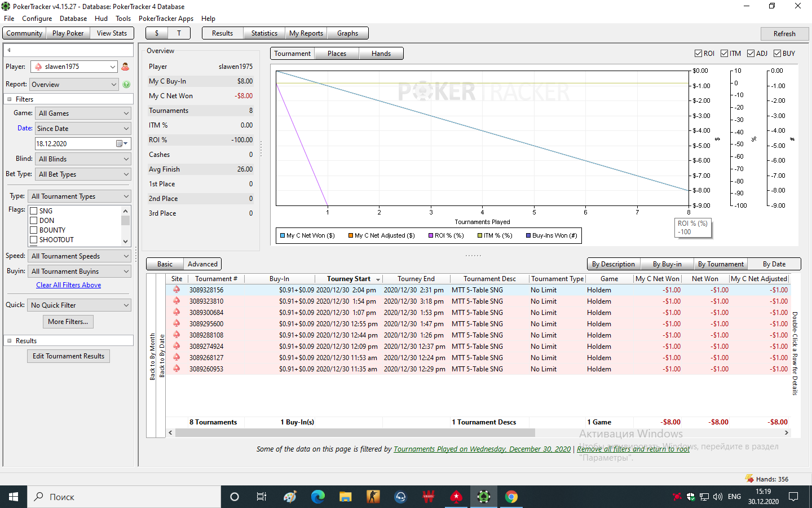Viewport: 812px width, 508px height.
Task: Click the volume icon in system tray
Action: pyautogui.click(x=718, y=497)
